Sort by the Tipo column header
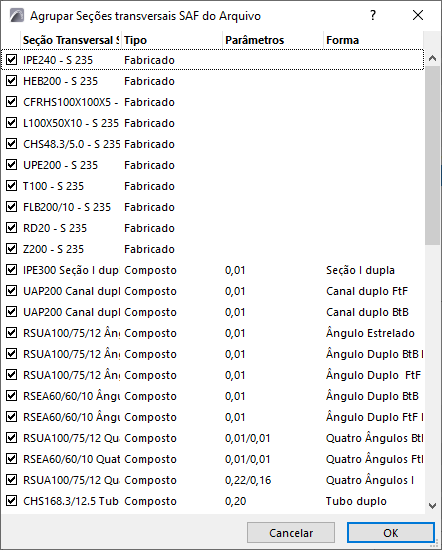This screenshot has width=442, height=550. (x=172, y=40)
